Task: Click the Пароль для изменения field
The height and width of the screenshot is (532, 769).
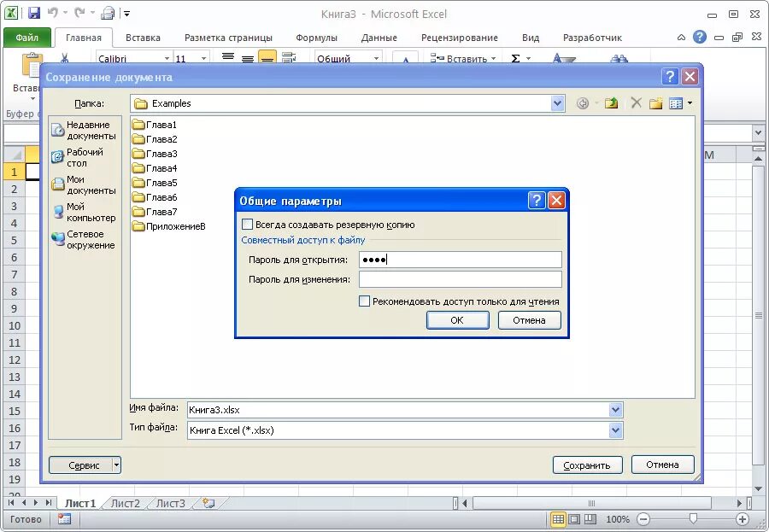Action: (x=460, y=279)
